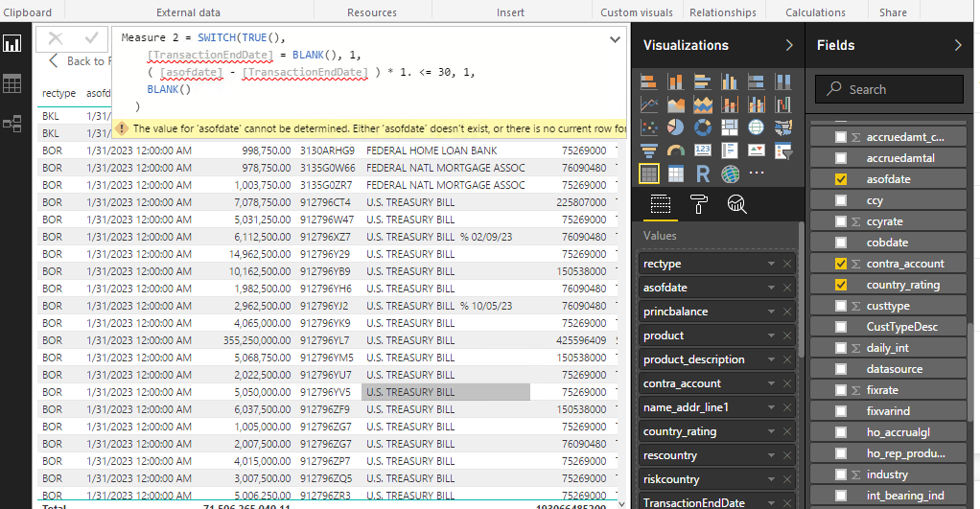Commit the measure with the checkmark

point(91,38)
